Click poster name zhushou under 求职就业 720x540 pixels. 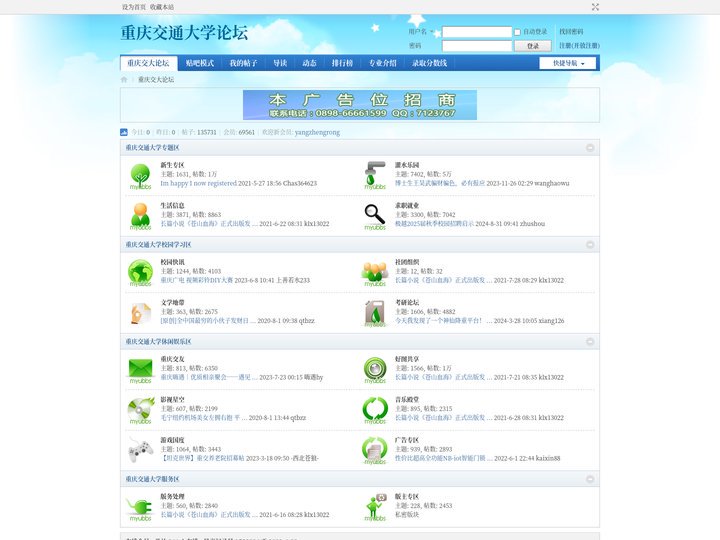tap(532, 224)
